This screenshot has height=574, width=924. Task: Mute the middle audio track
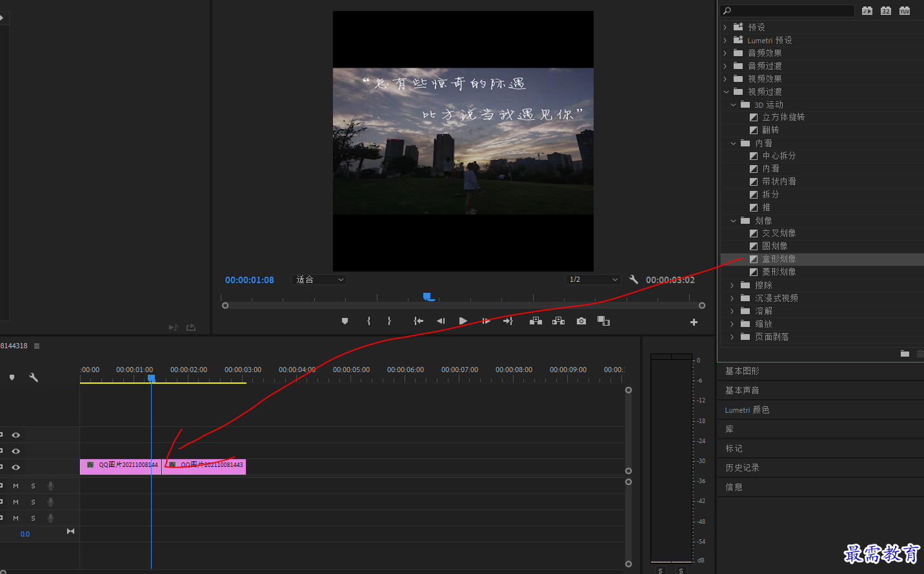(15, 502)
